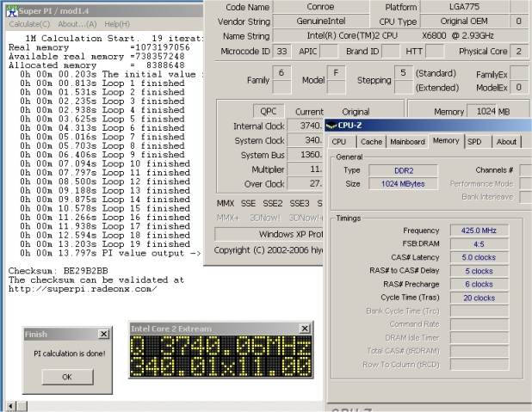Image resolution: width=532 pixels, height=412 pixels.
Task: Click the 5 clocks RAS# to CAS# Delay value
Action: pos(479,271)
